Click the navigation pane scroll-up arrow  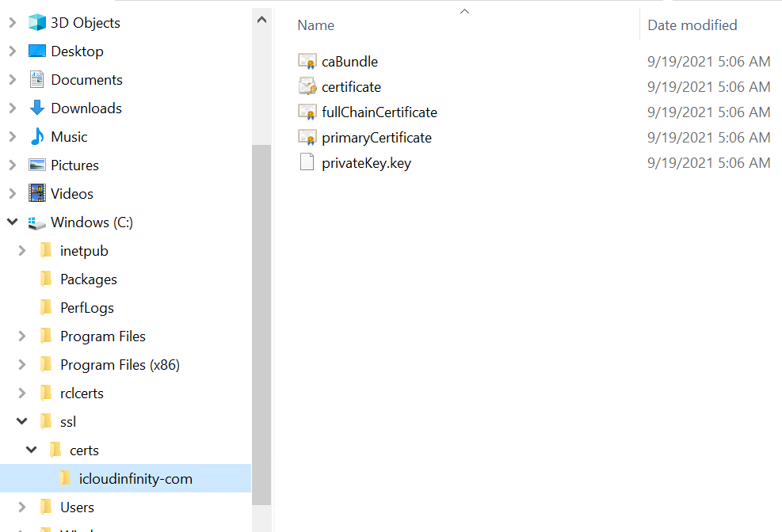tap(261, 20)
